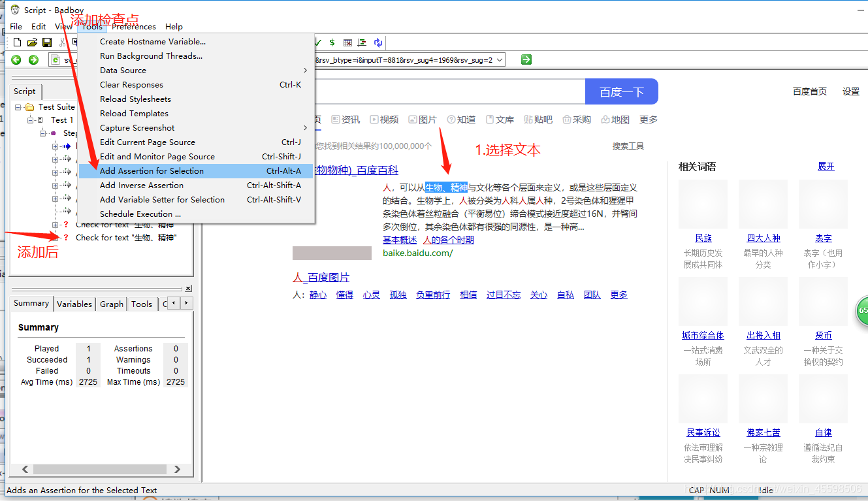Screen dimensions: 868x501
Task: Choose Create Hostname Variable menu item
Action: pos(197,42)
